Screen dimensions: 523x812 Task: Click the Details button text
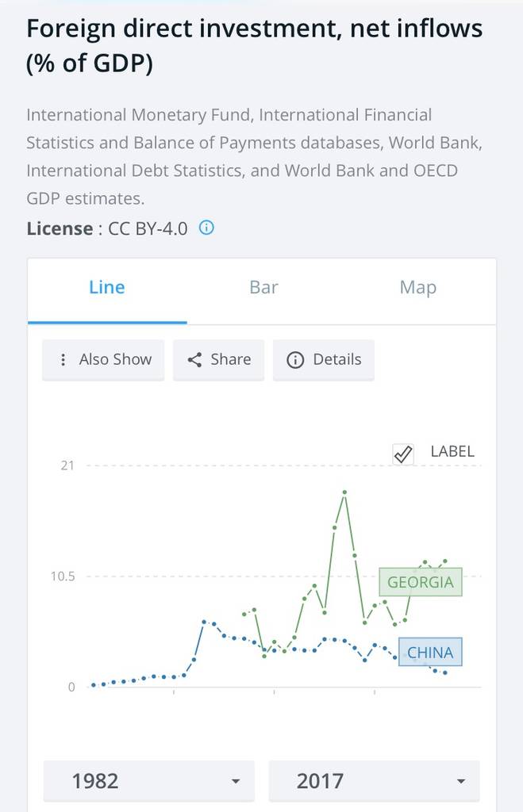coord(336,360)
